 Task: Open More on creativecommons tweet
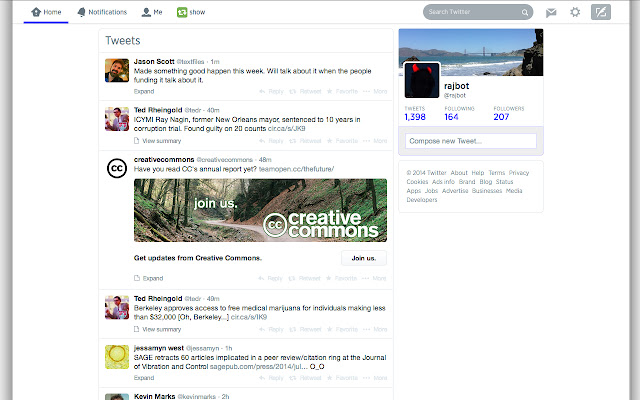[374, 278]
